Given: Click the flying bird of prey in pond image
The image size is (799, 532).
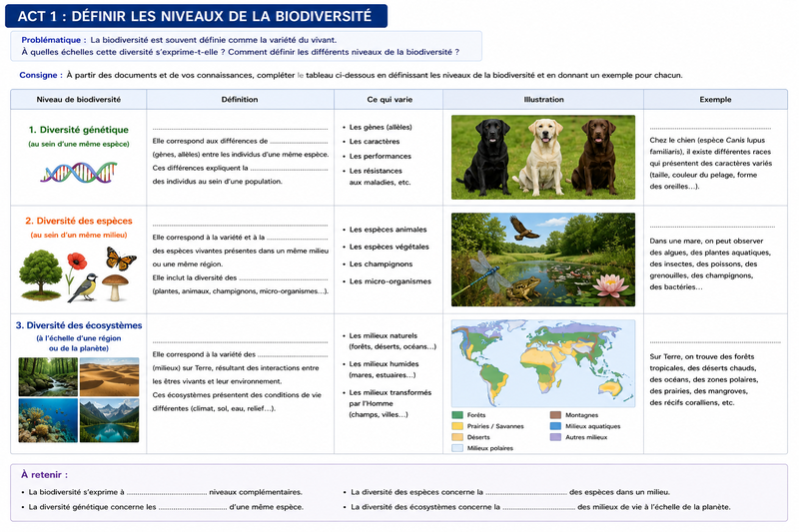Looking at the screenshot, I should (x=523, y=229).
